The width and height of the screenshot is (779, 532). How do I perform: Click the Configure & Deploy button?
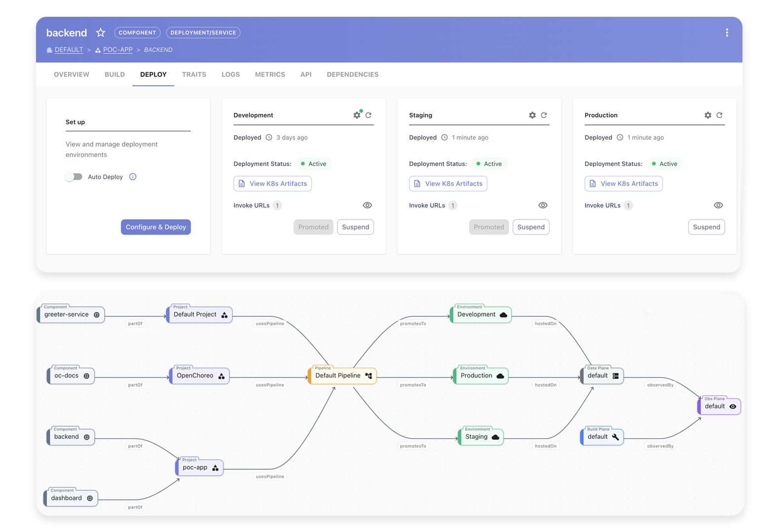pyautogui.click(x=155, y=227)
